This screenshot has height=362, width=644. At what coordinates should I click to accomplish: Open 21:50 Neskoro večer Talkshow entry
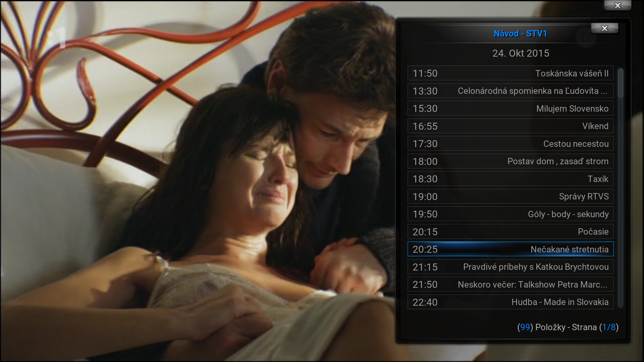click(x=510, y=285)
